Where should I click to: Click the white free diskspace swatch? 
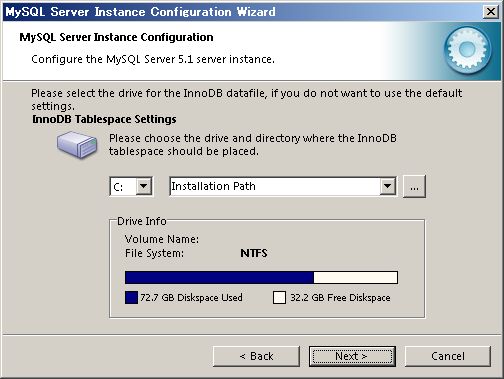click(279, 297)
